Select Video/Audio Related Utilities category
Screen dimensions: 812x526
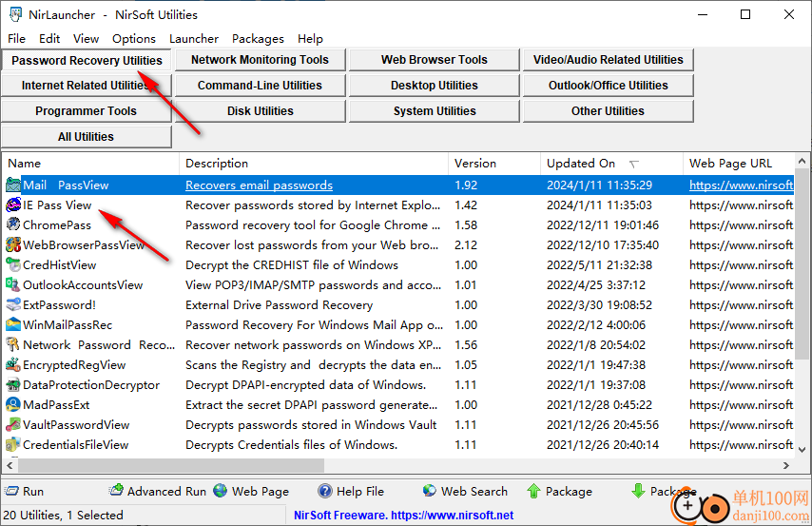point(608,60)
